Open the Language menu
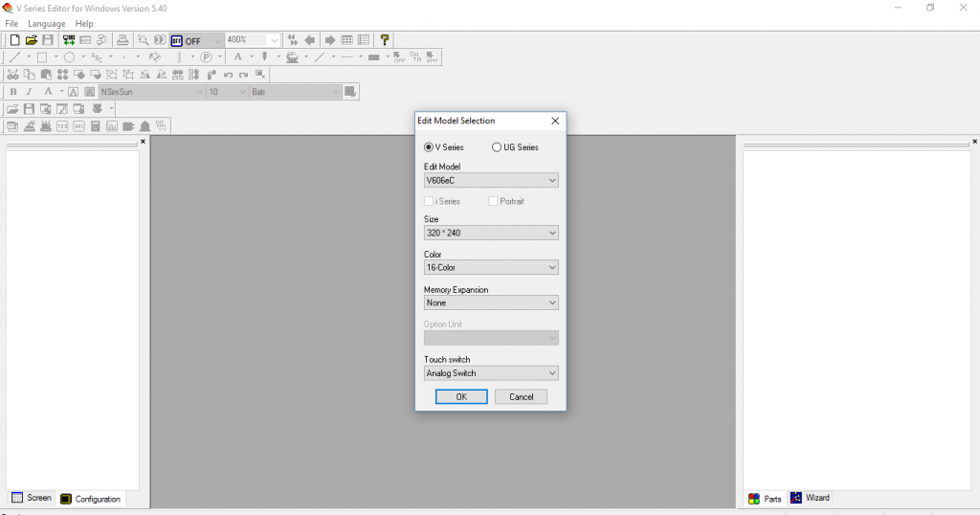 click(x=47, y=23)
